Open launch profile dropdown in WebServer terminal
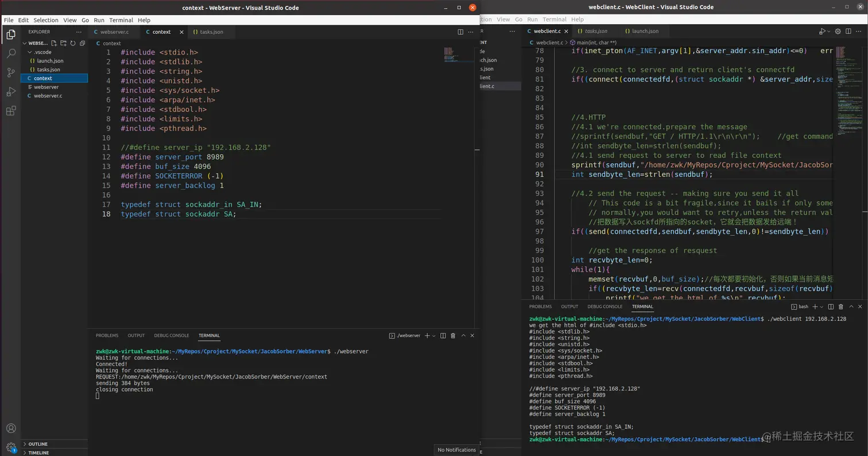 pos(434,335)
